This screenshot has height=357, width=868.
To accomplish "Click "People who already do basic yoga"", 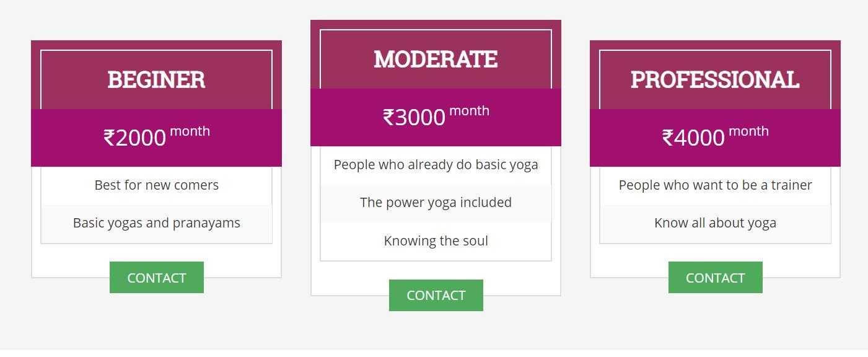I will click(436, 165).
